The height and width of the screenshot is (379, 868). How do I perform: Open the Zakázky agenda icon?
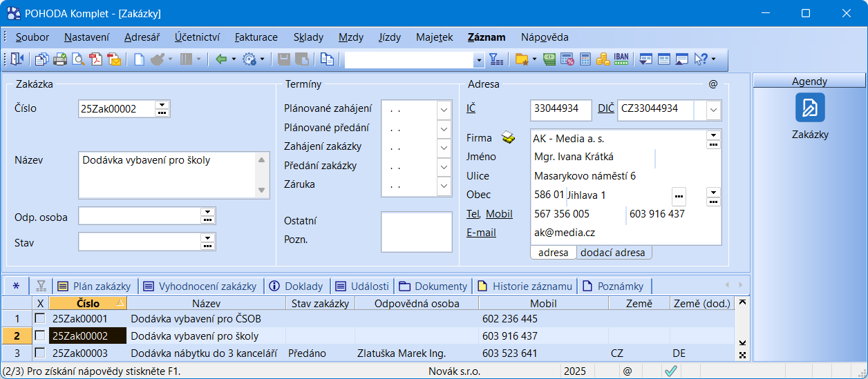[x=810, y=108]
